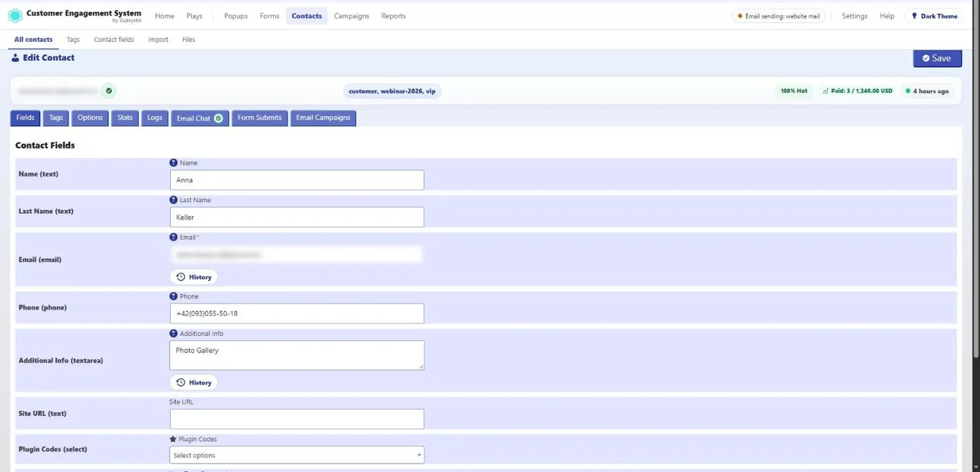Click the Name (text) row label

[x=38, y=174]
